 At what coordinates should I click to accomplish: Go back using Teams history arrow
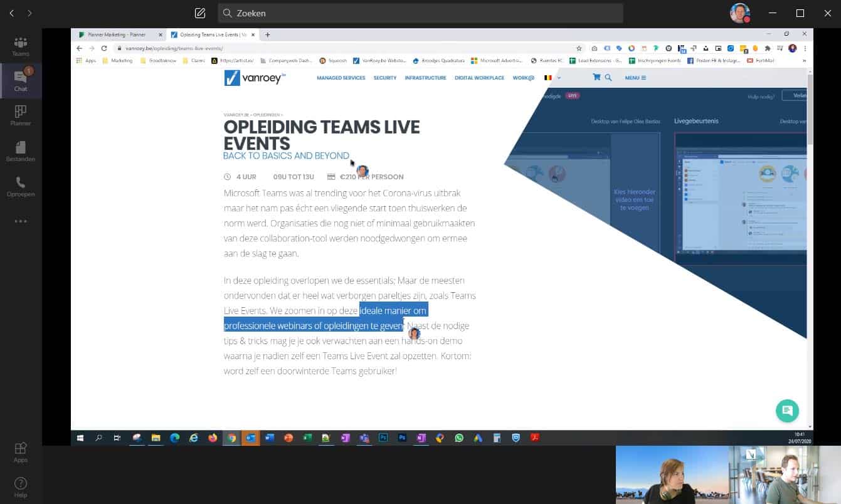click(x=11, y=13)
